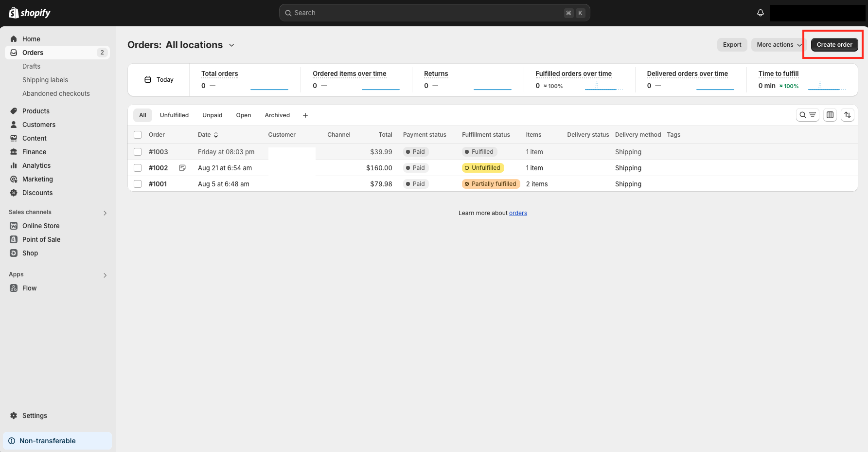Switch to the Unfulfilled tab
868x452 pixels.
tap(174, 115)
